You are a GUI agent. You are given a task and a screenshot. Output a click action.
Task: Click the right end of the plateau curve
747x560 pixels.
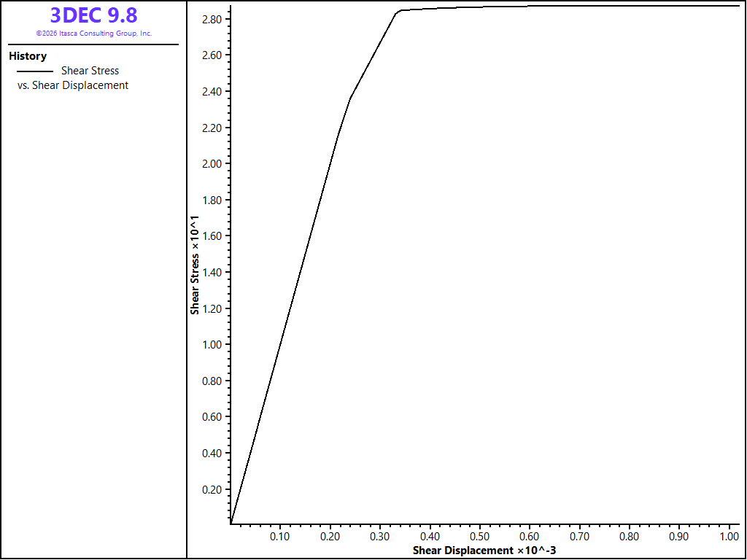pyautogui.click(x=738, y=6)
